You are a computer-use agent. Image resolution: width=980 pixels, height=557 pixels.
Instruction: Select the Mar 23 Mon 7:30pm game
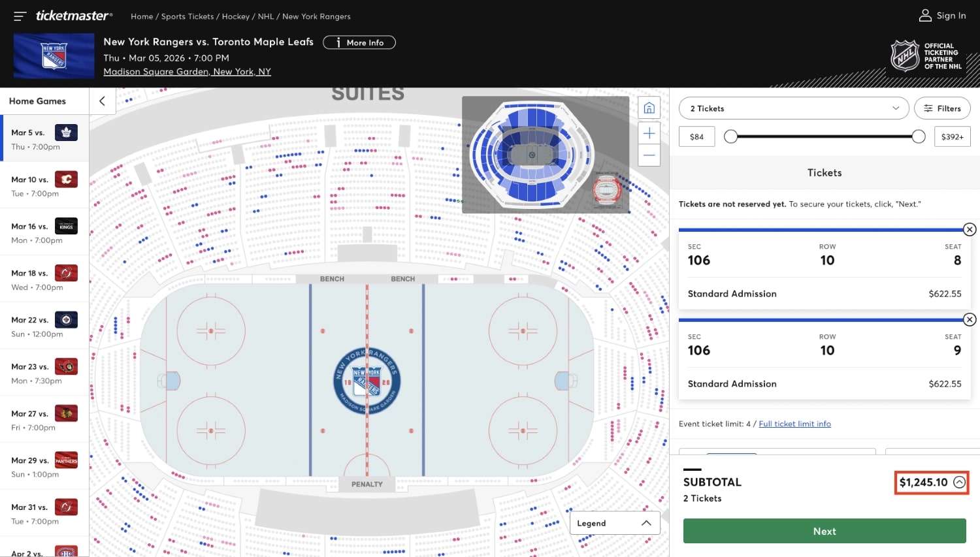(x=44, y=373)
